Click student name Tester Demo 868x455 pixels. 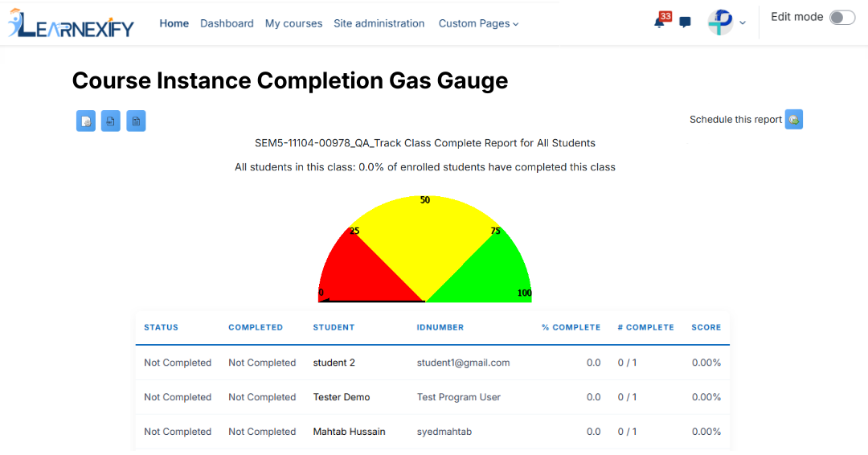click(x=342, y=397)
